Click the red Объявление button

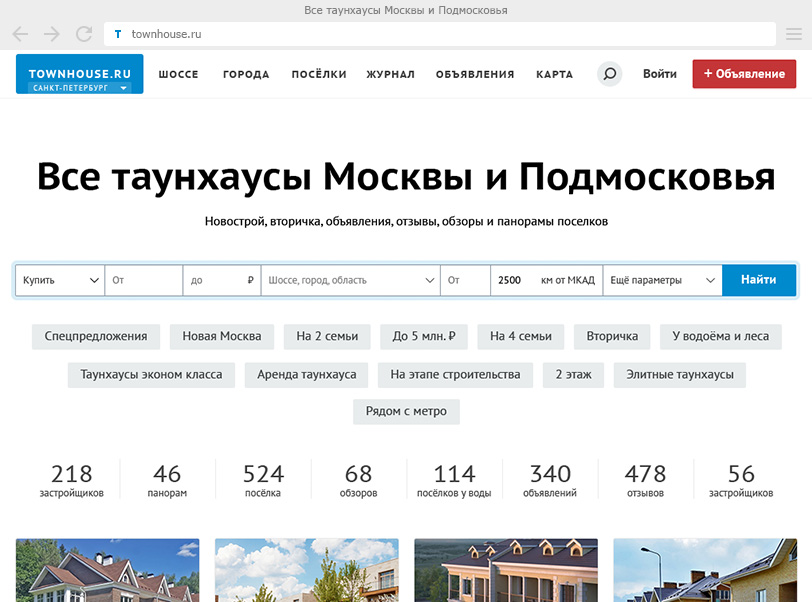[744, 74]
